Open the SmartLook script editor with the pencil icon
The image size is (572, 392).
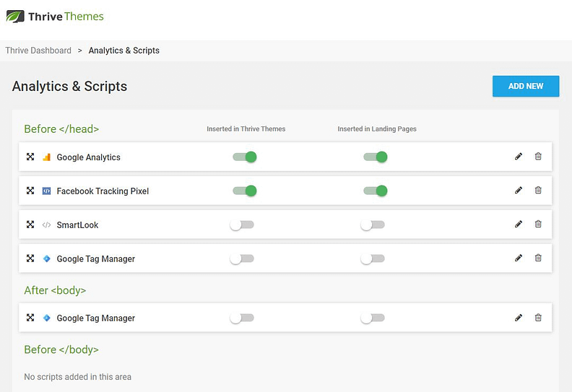click(519, 224)
